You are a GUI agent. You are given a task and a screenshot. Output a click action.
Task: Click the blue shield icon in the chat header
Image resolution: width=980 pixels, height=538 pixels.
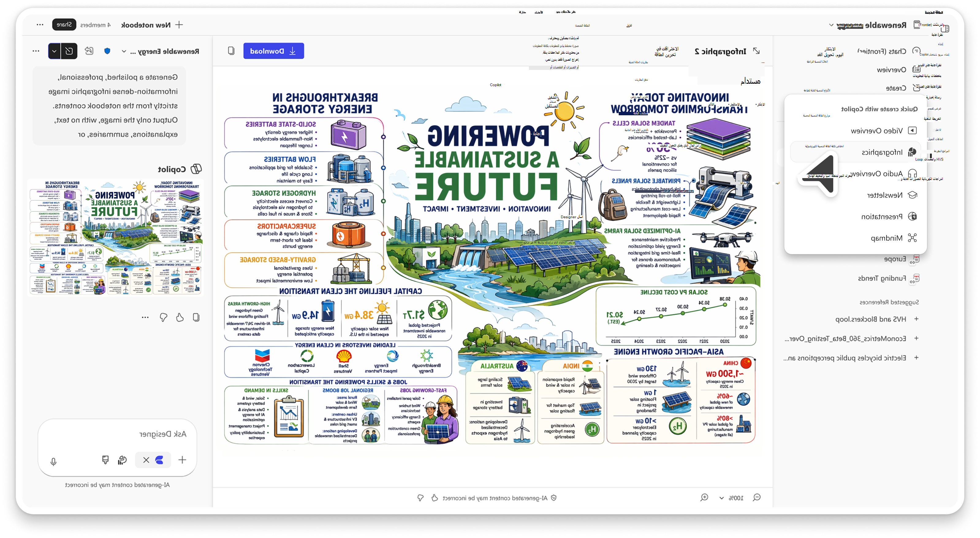coord(107,51)
